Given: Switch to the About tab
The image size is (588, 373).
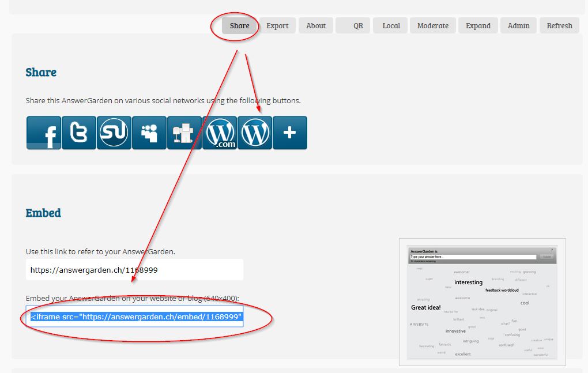Looking at the screenshot, I should point(316,25).
